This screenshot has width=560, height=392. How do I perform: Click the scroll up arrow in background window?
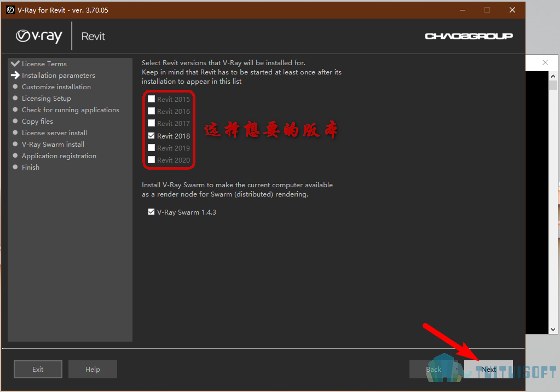(553, 76)
